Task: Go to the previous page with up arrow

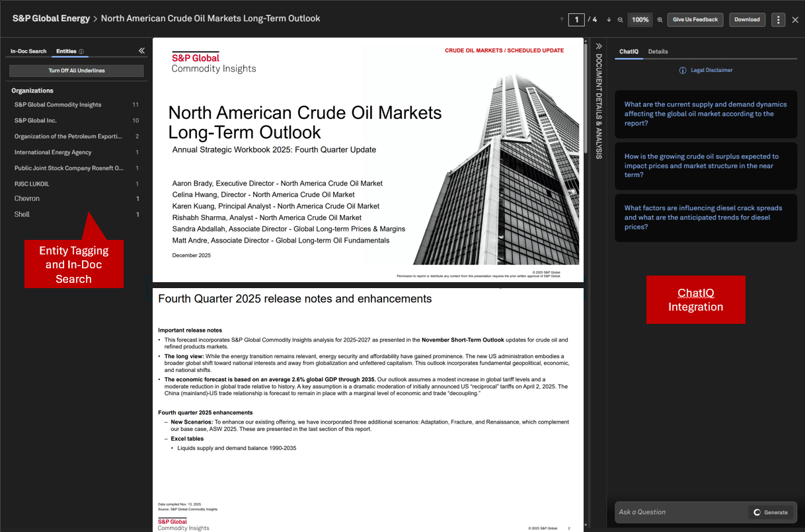Action: tap(562, 20)
